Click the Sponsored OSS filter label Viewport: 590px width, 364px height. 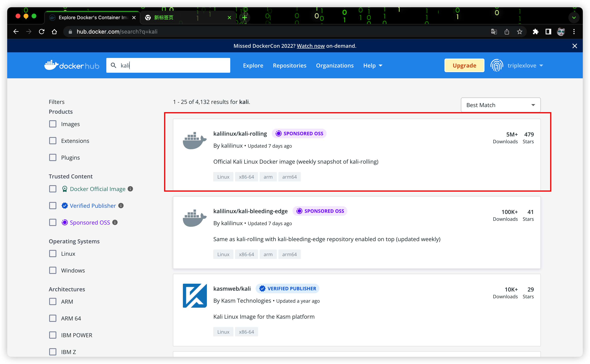click(x=90, y=223)
